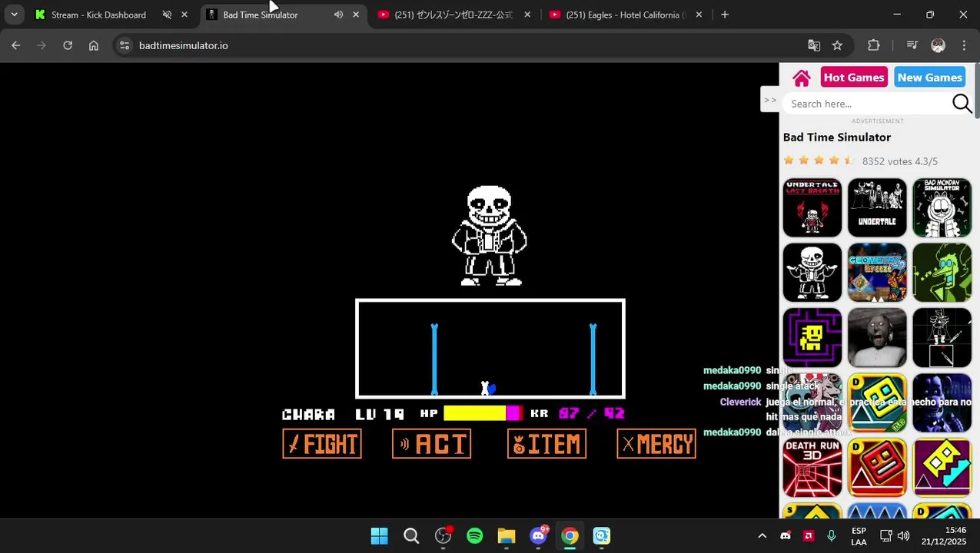This screenshot has height=553, width=980.
Task: Switch to the Stream - Kick Dashboard tab
Action: 98,15
